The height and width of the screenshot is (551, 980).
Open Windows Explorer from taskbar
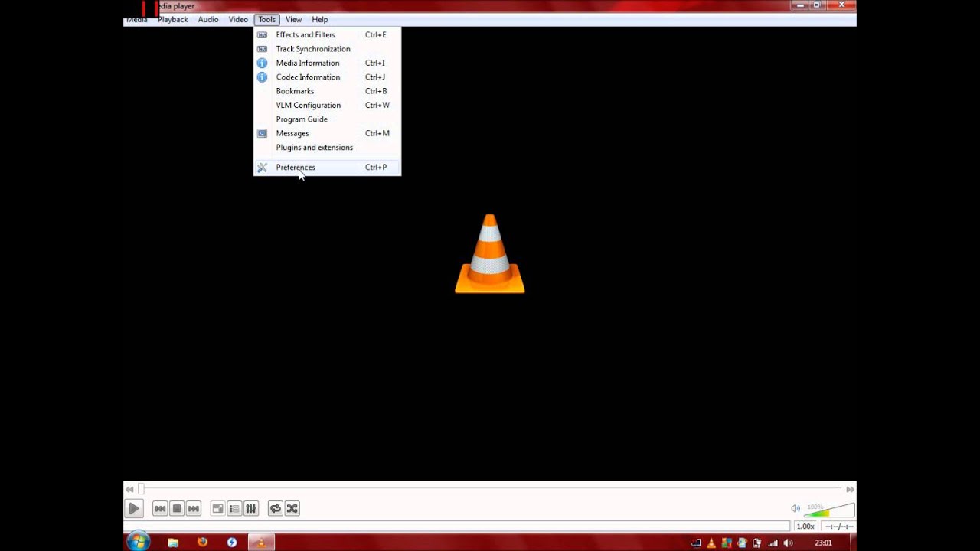coord(173,543)
